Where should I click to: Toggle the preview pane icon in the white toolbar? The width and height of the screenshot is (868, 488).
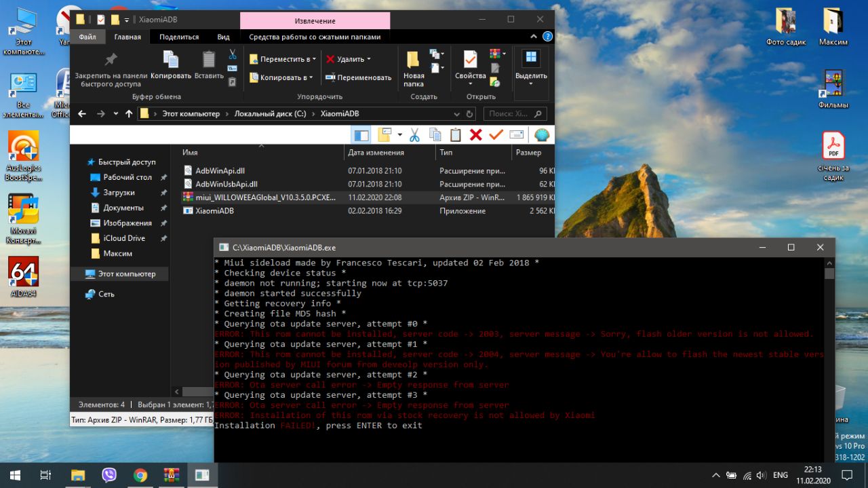coord(361,135)
